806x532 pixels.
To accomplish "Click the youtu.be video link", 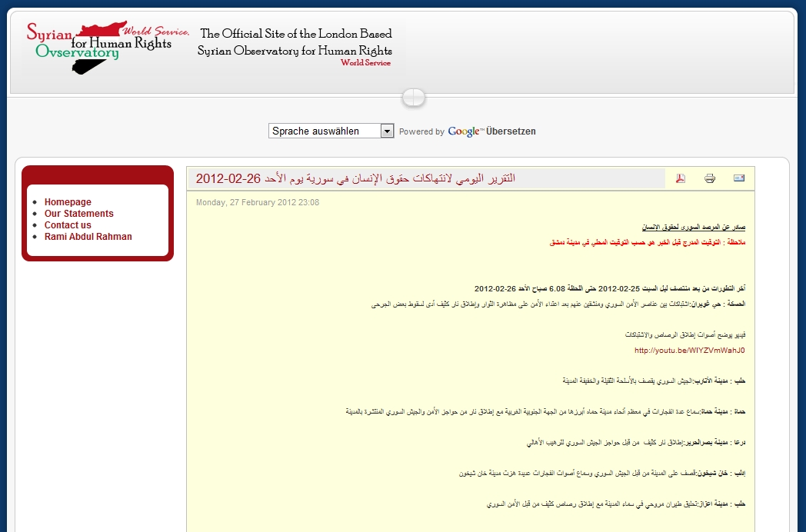I will (690, 351).
